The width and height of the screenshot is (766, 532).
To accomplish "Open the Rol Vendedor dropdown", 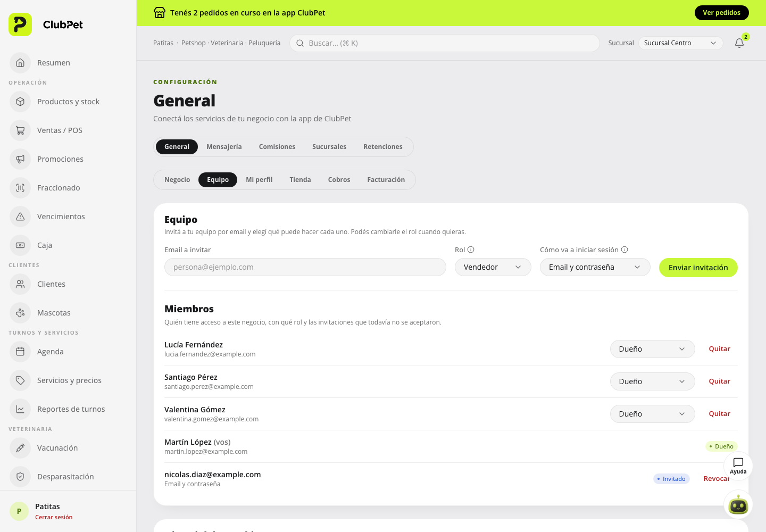I will point(493,267).
